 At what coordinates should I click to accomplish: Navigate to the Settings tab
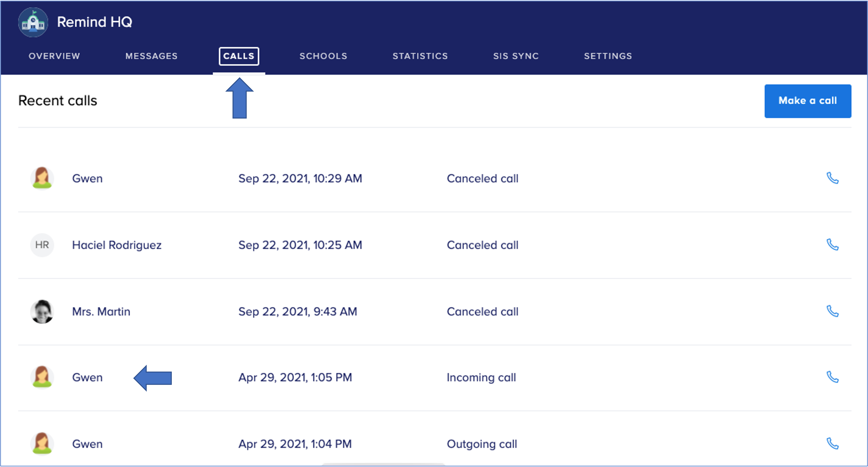click(x=608, y=56)
